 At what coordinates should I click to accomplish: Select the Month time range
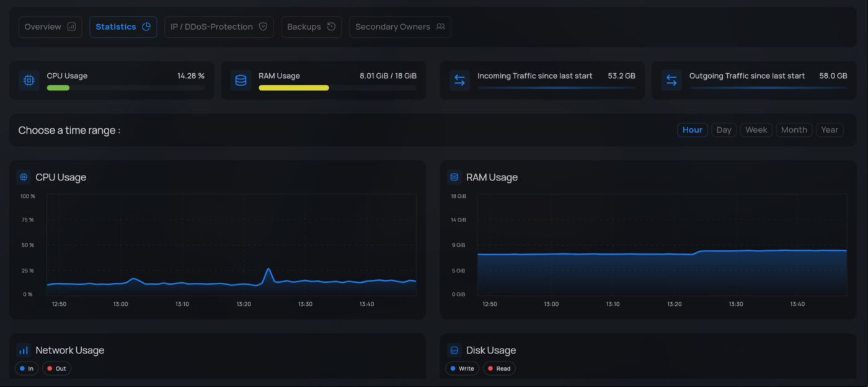[794, 130]
